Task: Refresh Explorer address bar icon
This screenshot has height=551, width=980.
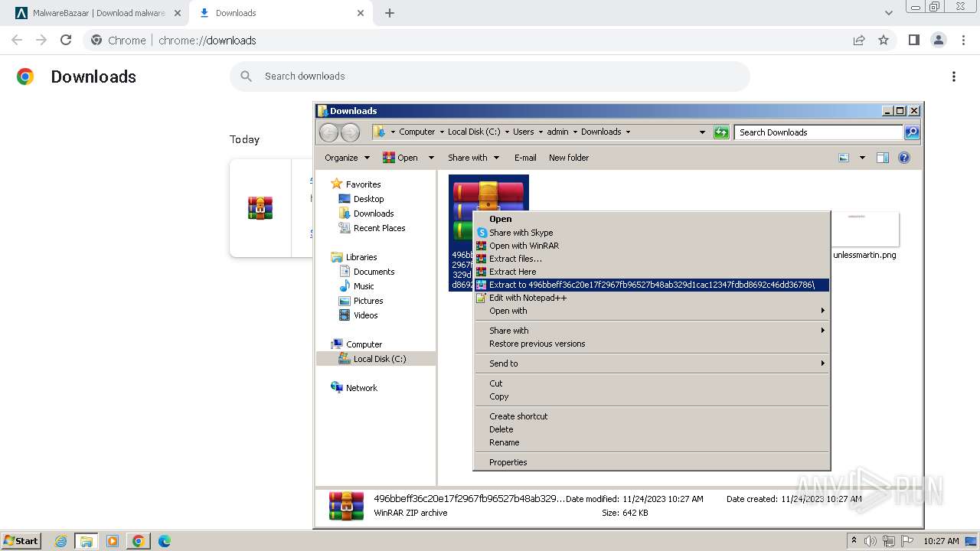Action: pyautogui.click(x=721, y=132)
